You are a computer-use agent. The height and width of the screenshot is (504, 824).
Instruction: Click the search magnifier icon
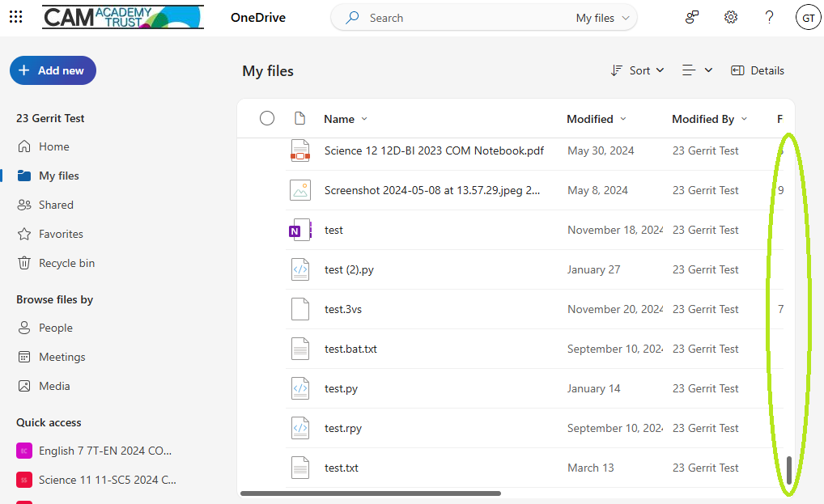(x=352, y=18)
